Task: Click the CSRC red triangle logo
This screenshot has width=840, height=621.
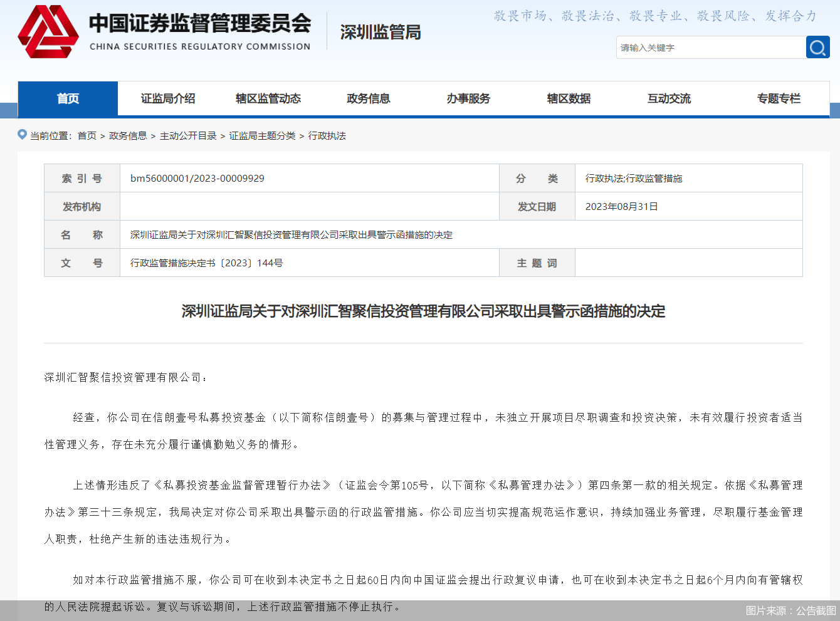Action: (48, 32)
